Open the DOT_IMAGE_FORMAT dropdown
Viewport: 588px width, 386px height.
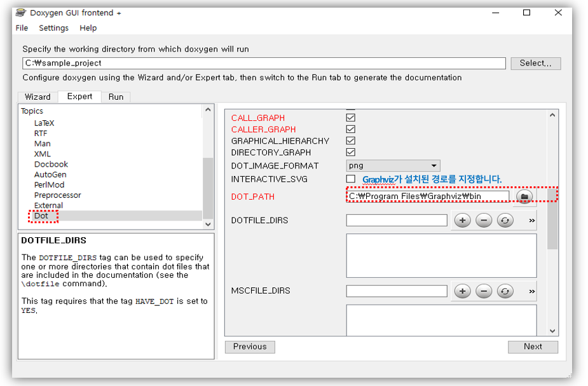click(434, 165)
